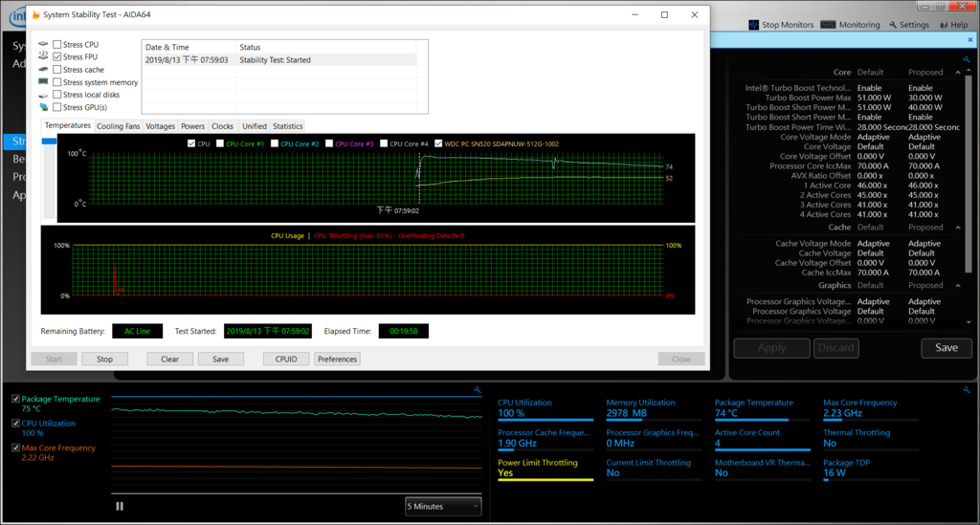980x525 pixels.
Task: Click the Stress FPU icon
Action: 43,56
